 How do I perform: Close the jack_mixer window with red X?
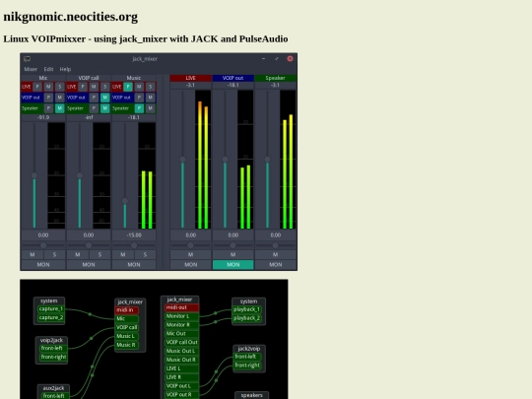pos(290,59)
